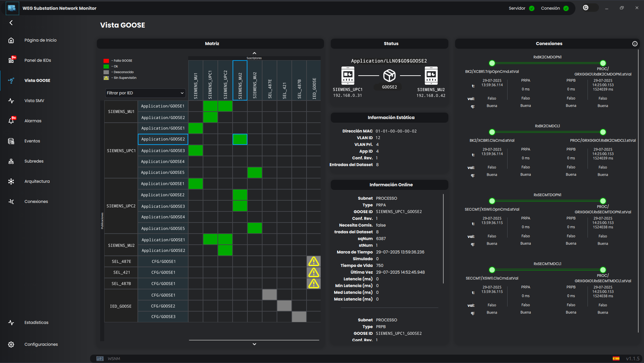Collapse the sidebar with the back arrow
Image resolution: width=644 pixels, height=363 pixels.
11,23
